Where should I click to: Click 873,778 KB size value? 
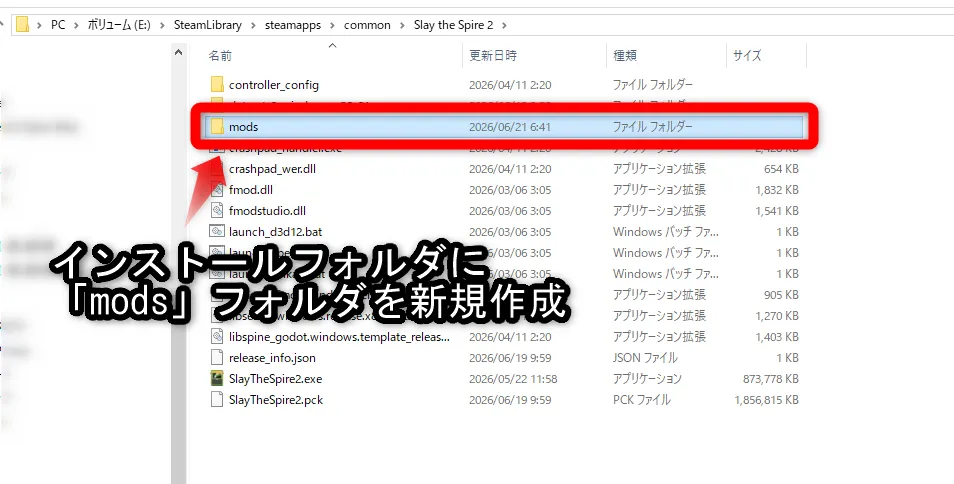(x=770, y=379)
